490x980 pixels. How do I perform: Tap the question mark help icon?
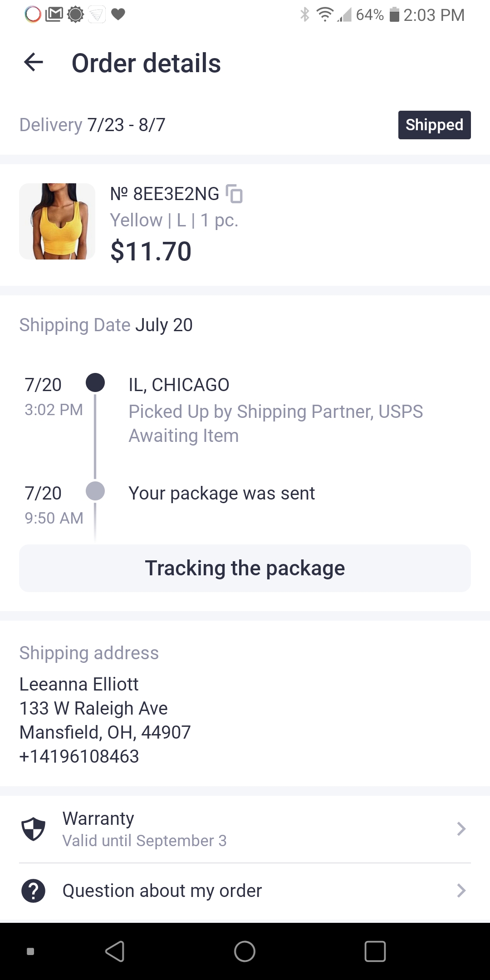coord(34,891)
